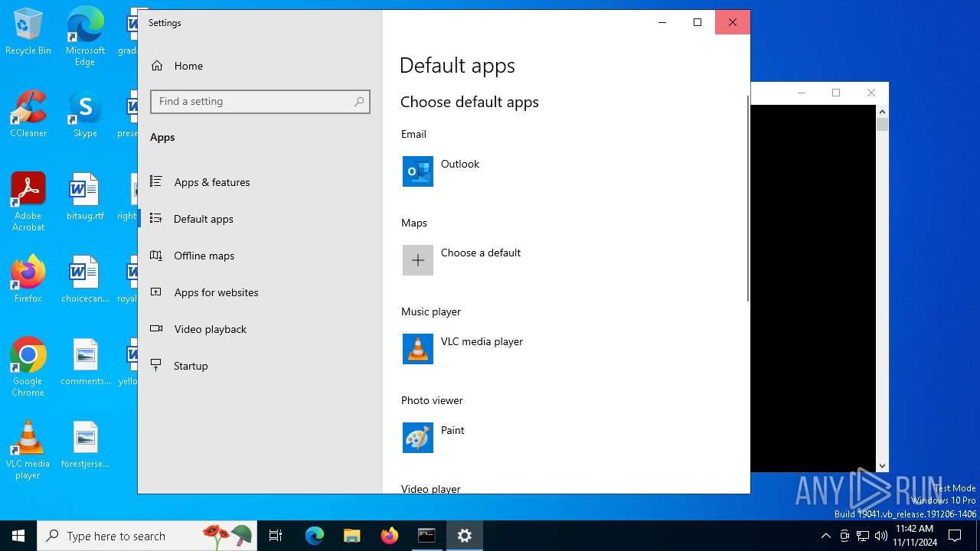Click the Windows Start button
The image size is (980, 551).
tap(18, 536)
